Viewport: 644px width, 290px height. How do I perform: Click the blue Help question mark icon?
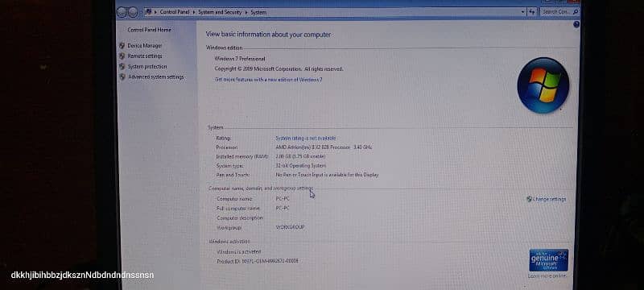coord(576,25)
